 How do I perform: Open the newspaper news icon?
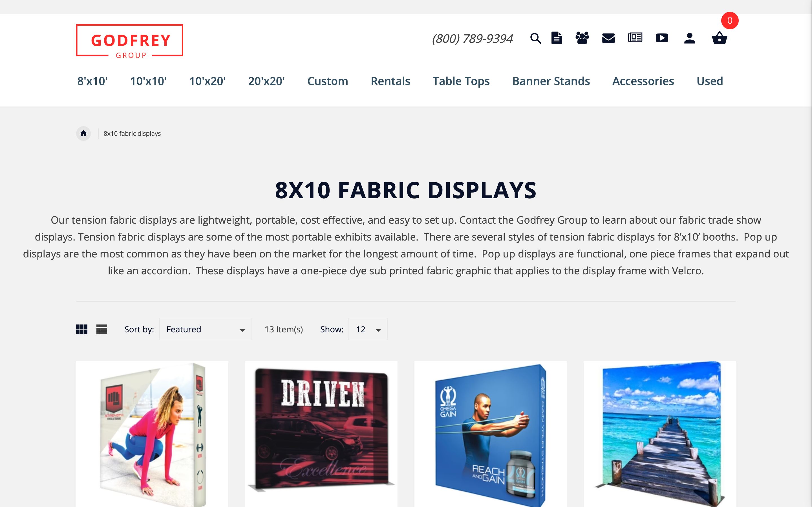635,37
